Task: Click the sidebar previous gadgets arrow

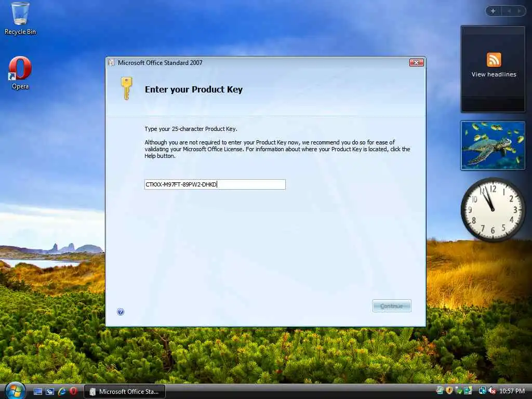Action: point(509,11)
